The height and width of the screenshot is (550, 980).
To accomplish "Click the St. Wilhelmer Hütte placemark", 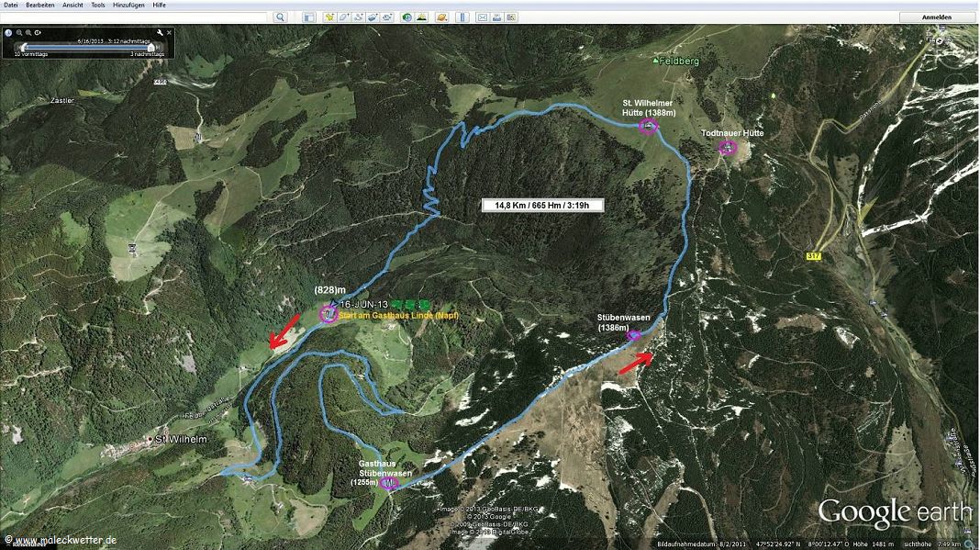I will click(x=648, y=126).
